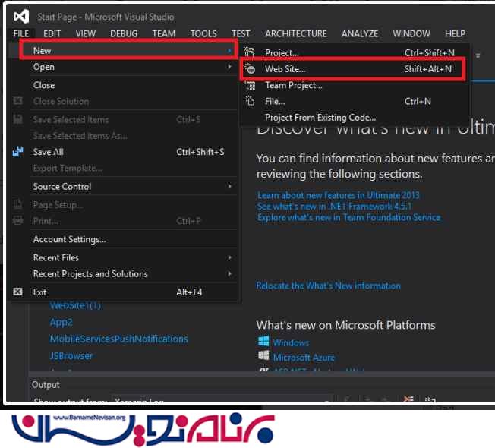The image size is (495, 448).
Task: Click Relocate the What's New information link
Action: click(x=328, y=286)
